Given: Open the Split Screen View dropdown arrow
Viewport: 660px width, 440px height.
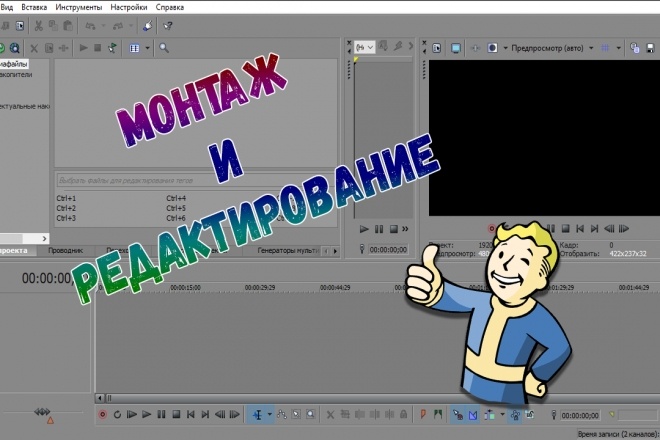Looking at the screenshot, I should [x=506, y=48].
